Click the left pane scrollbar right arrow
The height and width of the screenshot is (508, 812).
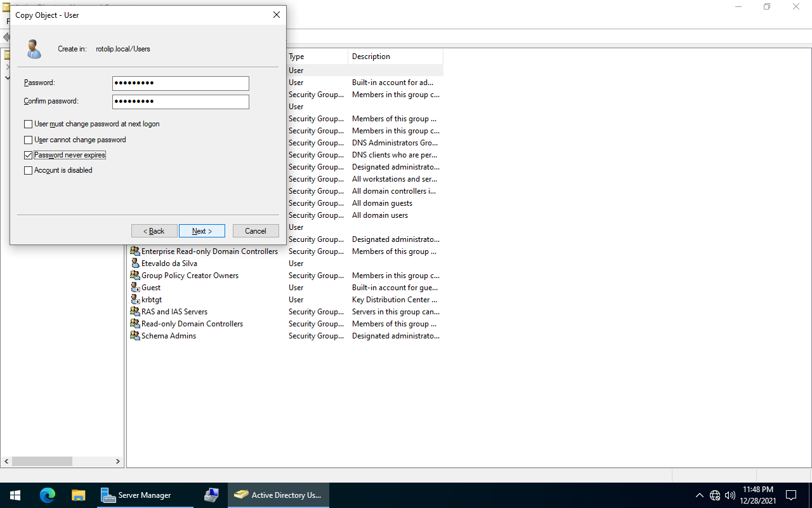(x=118, y=462)
